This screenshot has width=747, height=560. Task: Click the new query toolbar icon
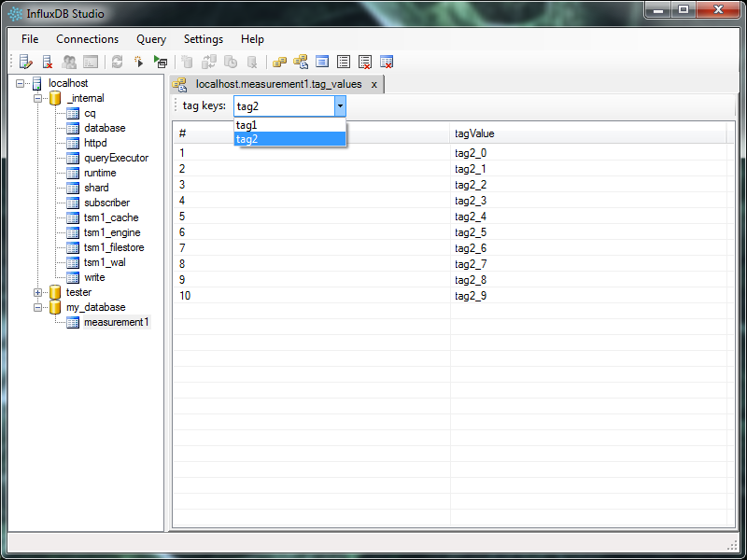pos(138,62)
